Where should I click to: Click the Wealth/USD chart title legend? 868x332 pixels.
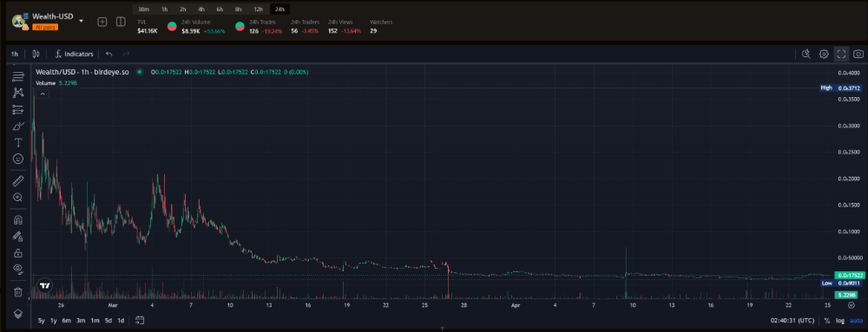pos(82,72)
